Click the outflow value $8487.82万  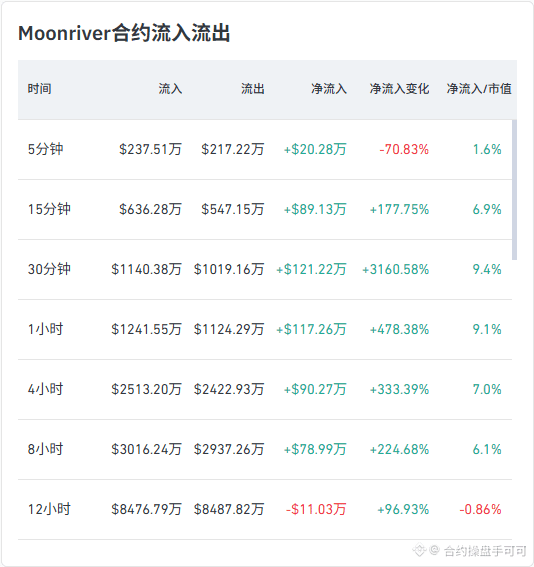coord(229,510)
